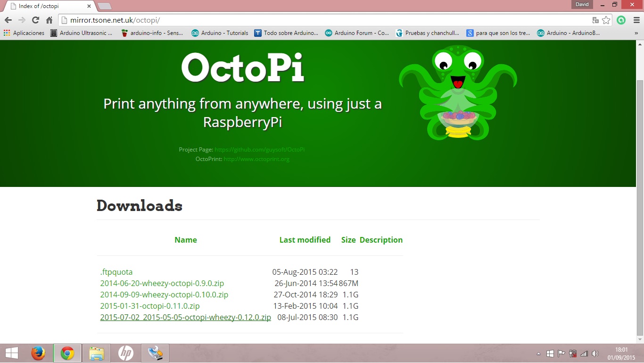Image resolution: width=644 pixels, height=363 pixels.
Task: Go back with browser back arrow
Action: click(8, 20)
